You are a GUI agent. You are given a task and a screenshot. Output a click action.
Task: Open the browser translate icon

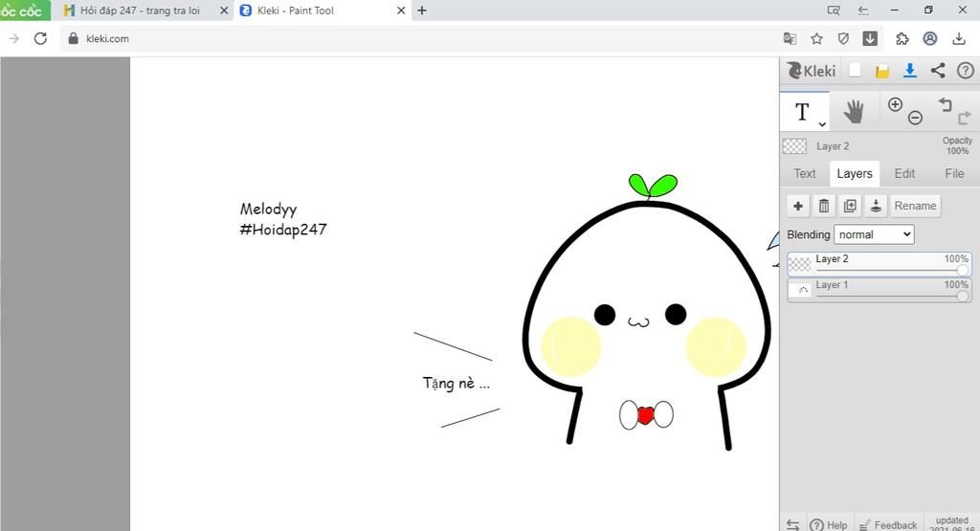[790, 38]
